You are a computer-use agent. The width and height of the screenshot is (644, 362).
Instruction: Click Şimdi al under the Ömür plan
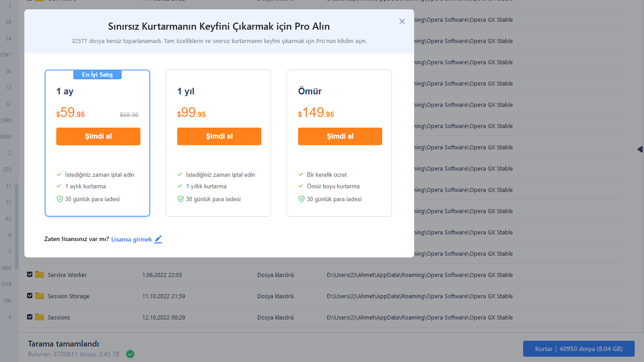[340, 136]
